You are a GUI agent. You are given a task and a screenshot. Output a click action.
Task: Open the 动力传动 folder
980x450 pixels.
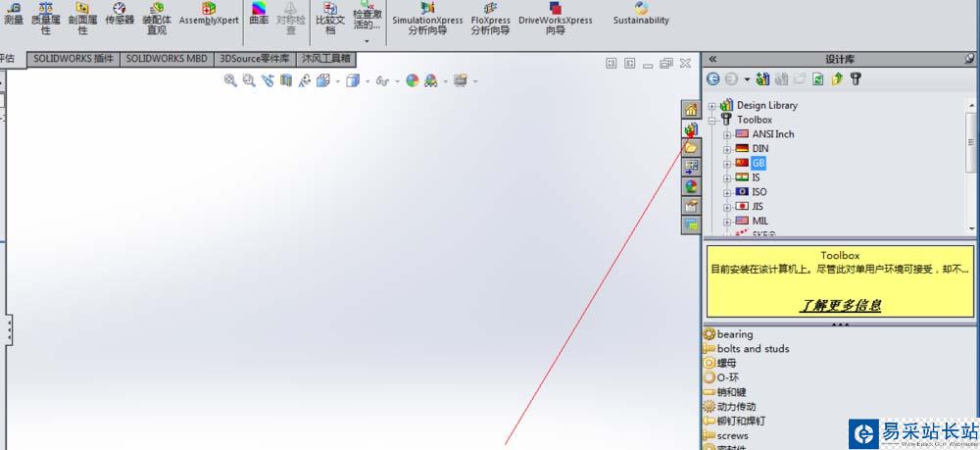tap(730, 407)
